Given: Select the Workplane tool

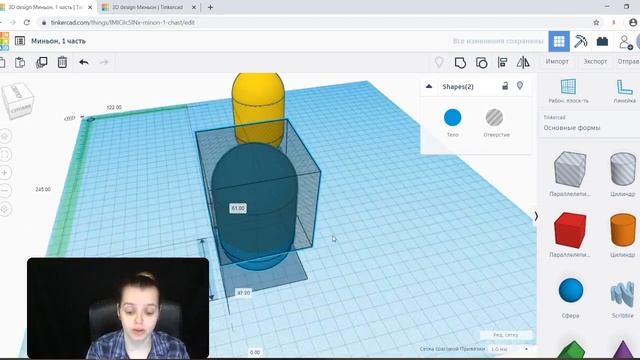Looking at the screenshot, I should click(x=569, y=91).
